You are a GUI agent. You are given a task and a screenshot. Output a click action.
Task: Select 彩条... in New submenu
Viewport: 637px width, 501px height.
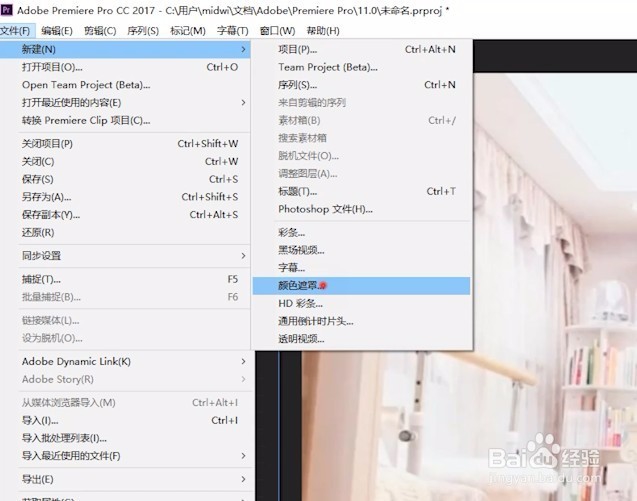[x=362, y=232]
